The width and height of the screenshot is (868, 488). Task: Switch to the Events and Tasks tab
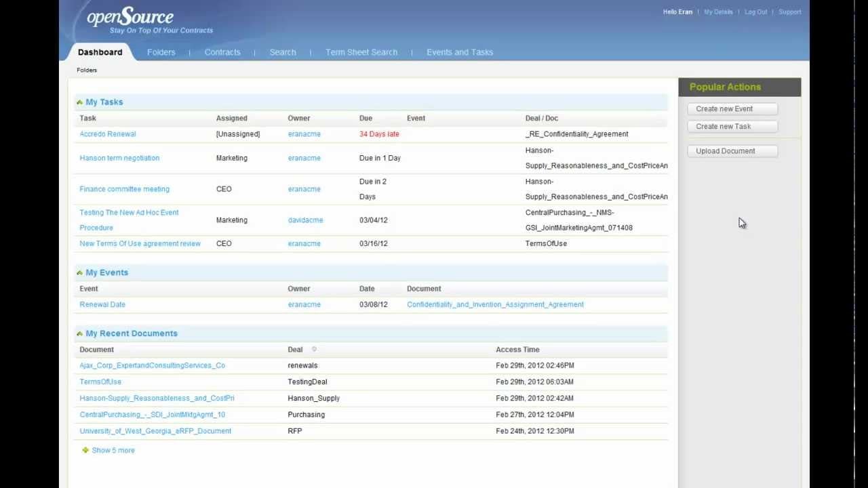tap(459, 52)
